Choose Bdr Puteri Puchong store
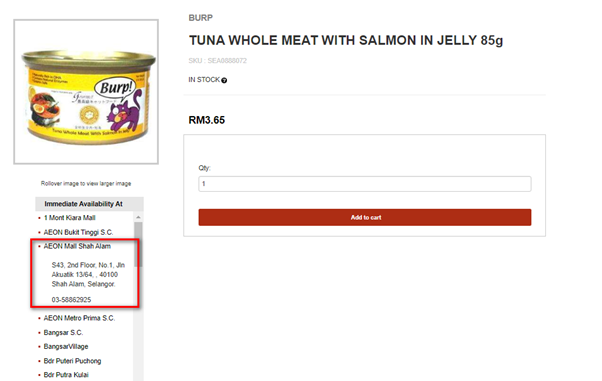602x381 pixels. coord(73,361)
